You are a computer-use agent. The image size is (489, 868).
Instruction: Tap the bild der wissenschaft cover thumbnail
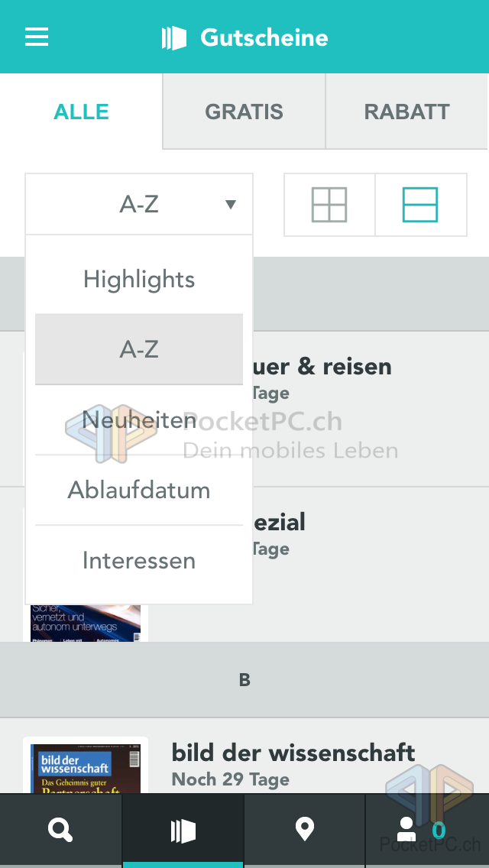86,766
